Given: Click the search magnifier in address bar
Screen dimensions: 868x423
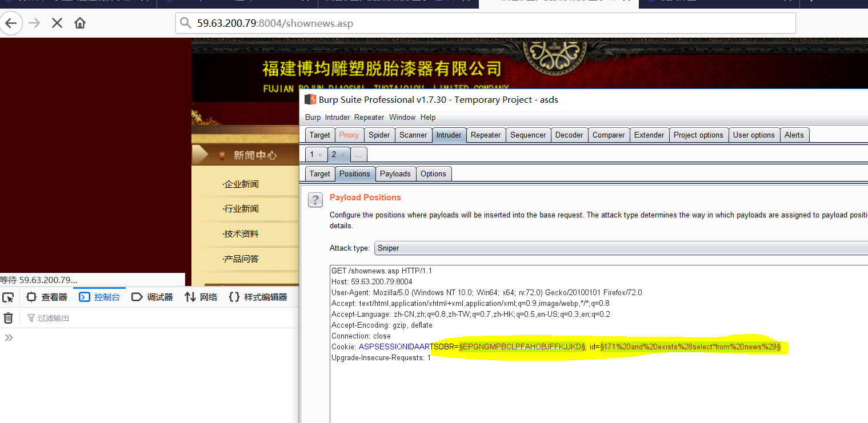Looking at the screenshot, I should pos(186,23).
